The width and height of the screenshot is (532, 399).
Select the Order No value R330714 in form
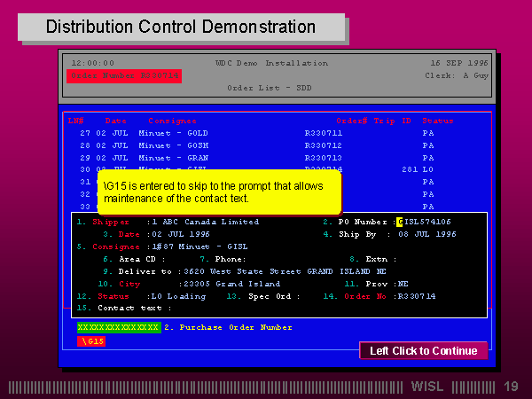coord(417,296)
